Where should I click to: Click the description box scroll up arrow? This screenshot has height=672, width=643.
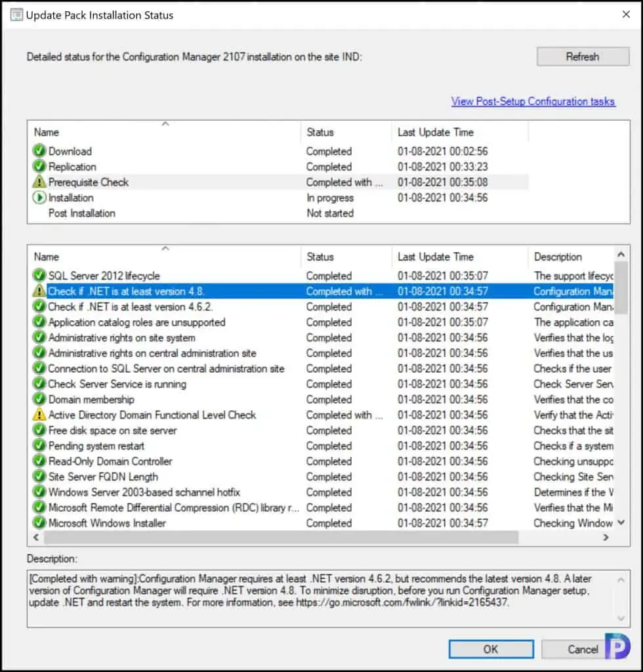pyautogui.click(x=621, y=580)
